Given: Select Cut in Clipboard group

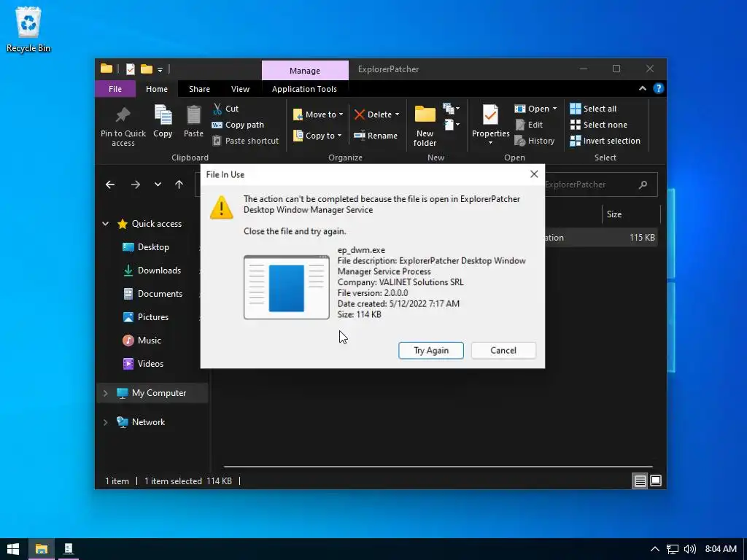Looking at the screenshot, I should coord(226,109).
